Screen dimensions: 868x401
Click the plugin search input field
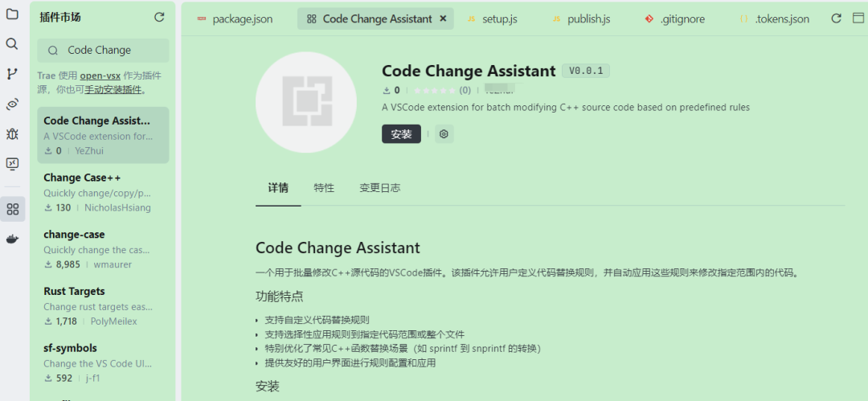coord(108,50)
